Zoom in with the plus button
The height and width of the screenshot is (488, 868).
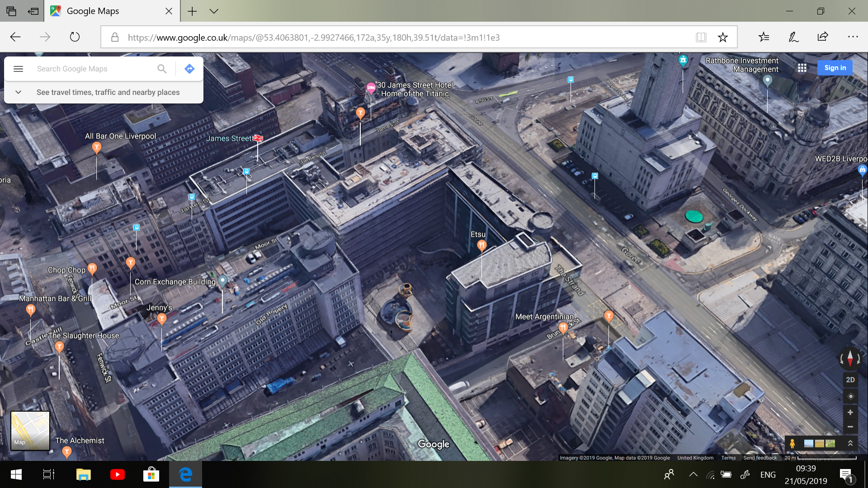[850, 412]
